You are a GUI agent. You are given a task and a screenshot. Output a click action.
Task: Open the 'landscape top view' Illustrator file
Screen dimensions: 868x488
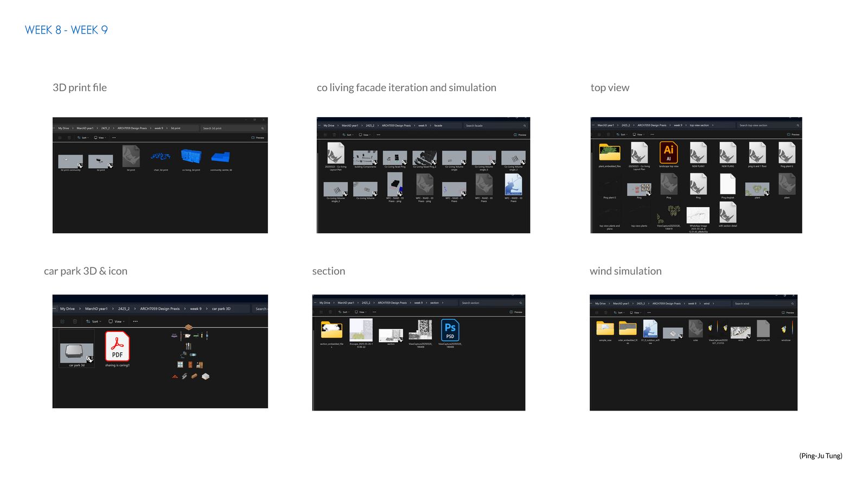[668, 153]
